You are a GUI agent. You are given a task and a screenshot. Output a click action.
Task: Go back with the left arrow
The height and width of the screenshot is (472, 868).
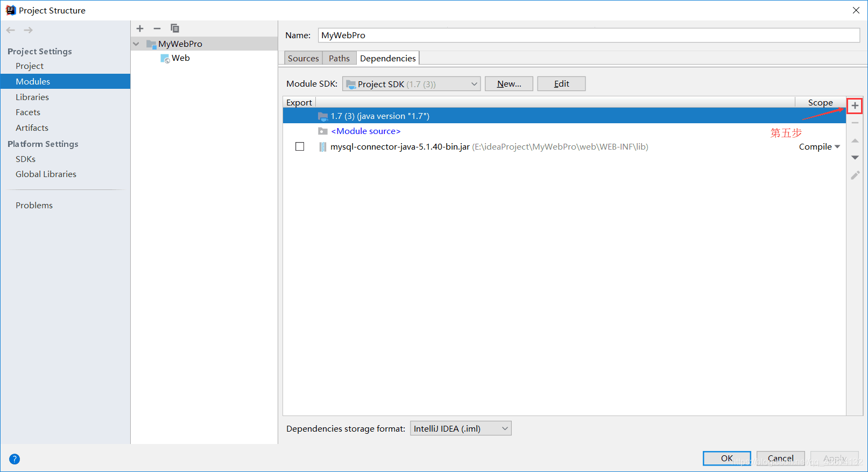11,30
